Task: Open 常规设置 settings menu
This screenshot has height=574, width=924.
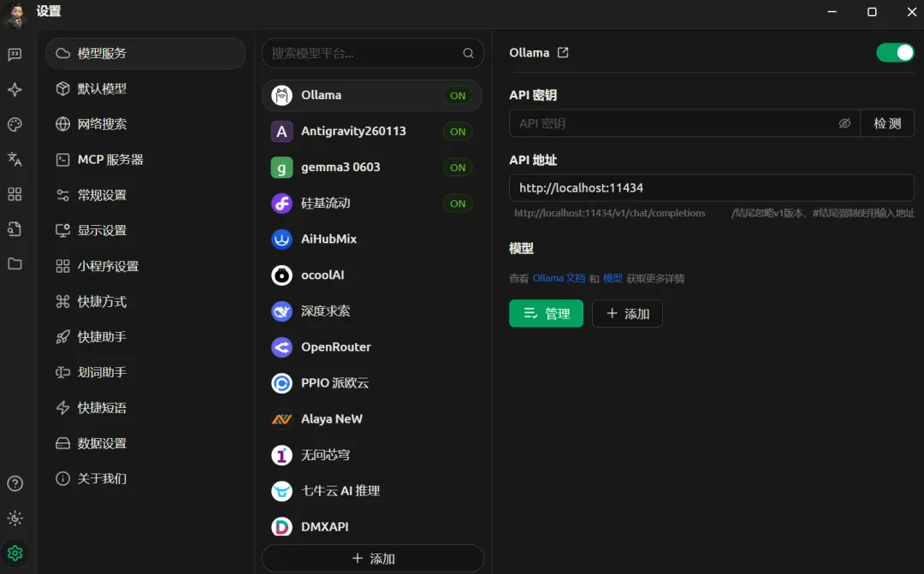Action: tap(145, 195)
